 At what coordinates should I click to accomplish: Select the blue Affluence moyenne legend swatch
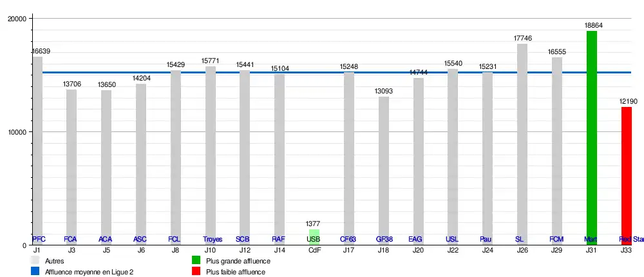click(x=35, y=272)
